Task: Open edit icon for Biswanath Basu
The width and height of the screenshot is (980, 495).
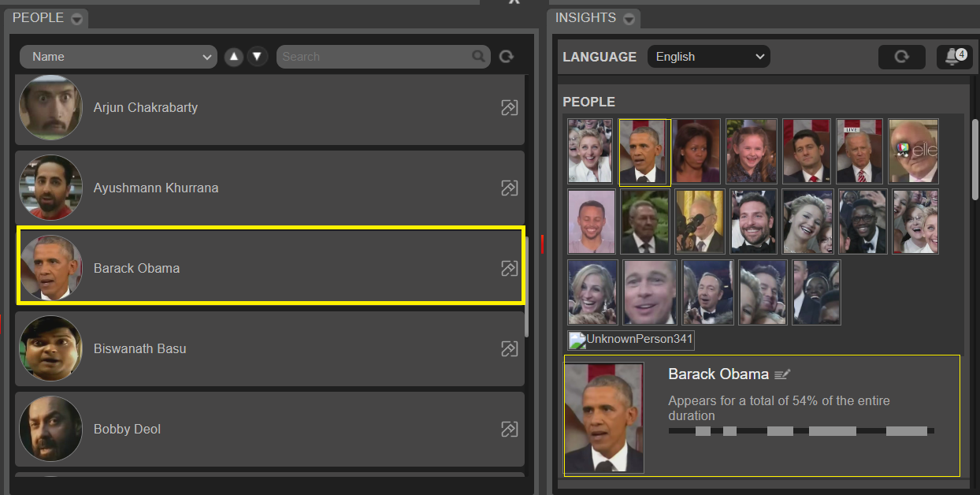Action: (510, 348)
